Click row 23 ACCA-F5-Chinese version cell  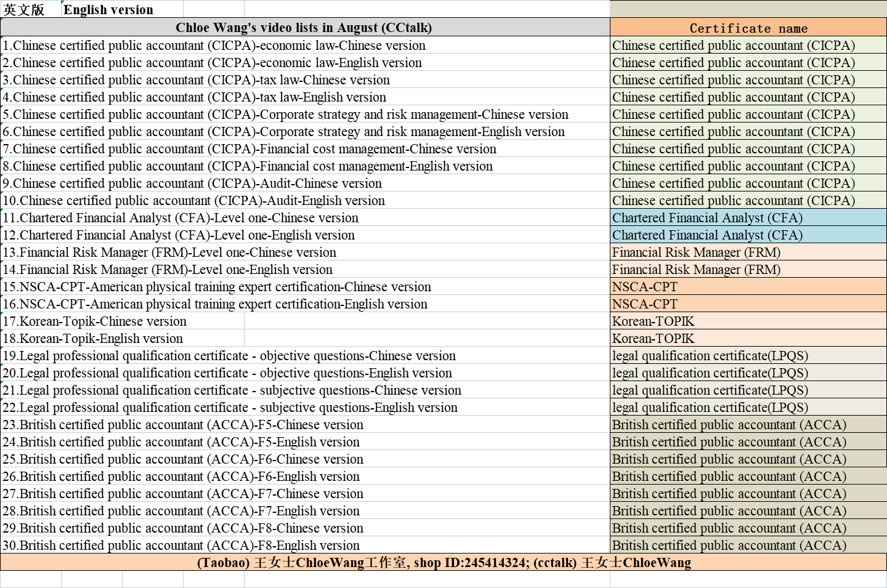[x=183, y=425]
